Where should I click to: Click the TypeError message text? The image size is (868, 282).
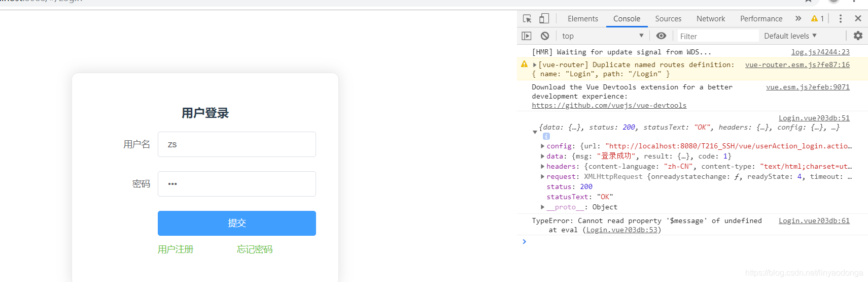[x=647, y=221]
